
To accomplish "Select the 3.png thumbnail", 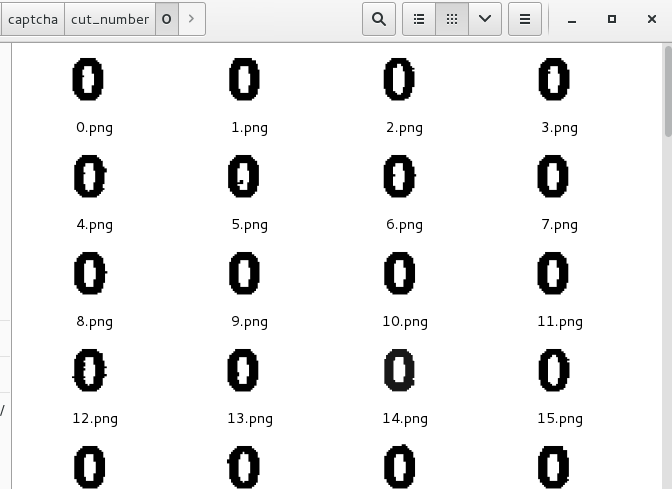I will (x=554, y=79).
